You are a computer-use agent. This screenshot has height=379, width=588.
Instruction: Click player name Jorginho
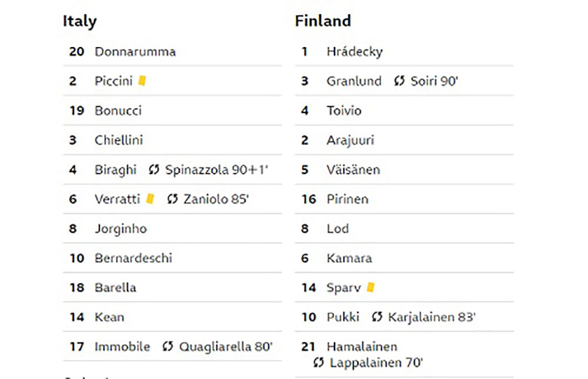(x=121, y=229)
